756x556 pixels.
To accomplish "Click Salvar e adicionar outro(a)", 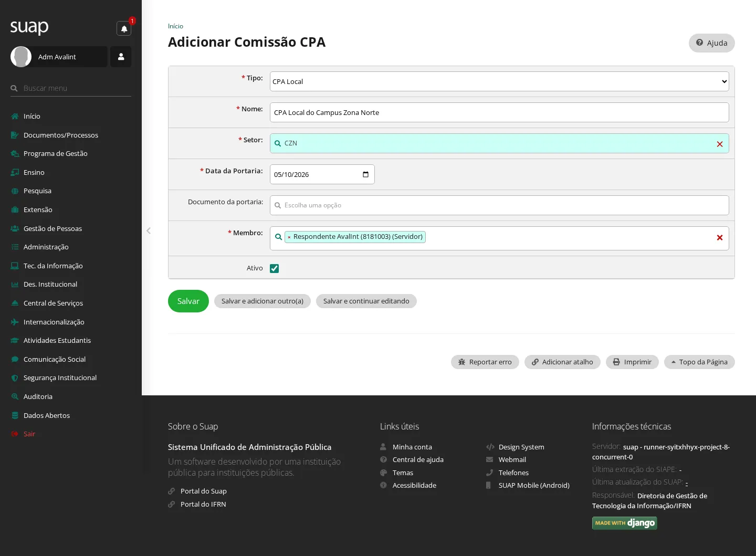I will [262, 301].
